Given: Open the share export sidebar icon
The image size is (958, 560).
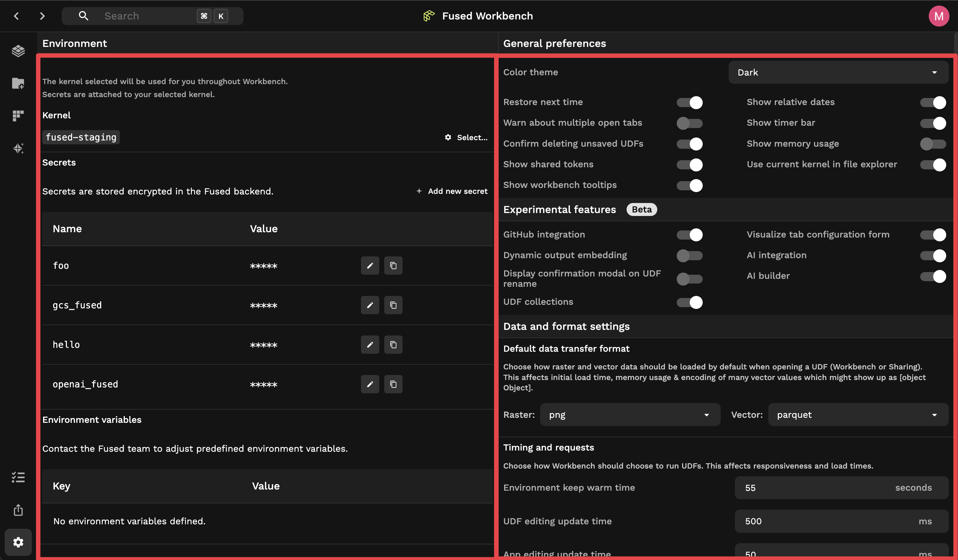Looking at the screenshot, I should [x=18, y=510].
